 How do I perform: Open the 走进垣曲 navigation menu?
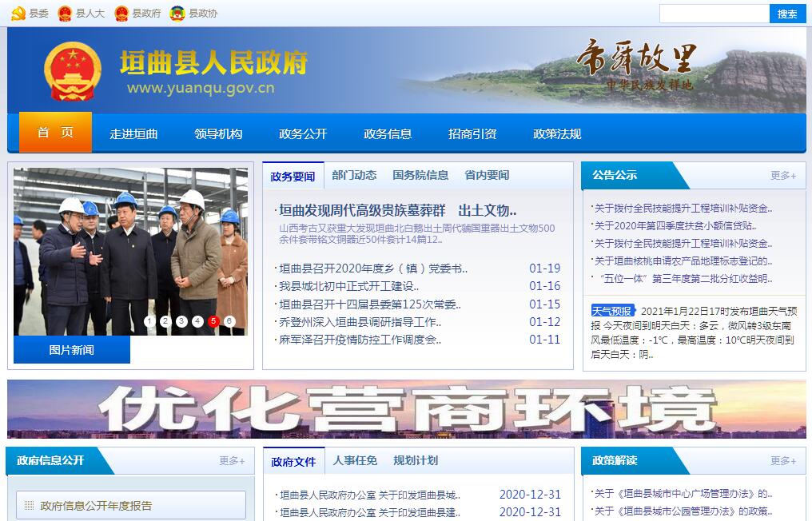[x=133, y=133]
